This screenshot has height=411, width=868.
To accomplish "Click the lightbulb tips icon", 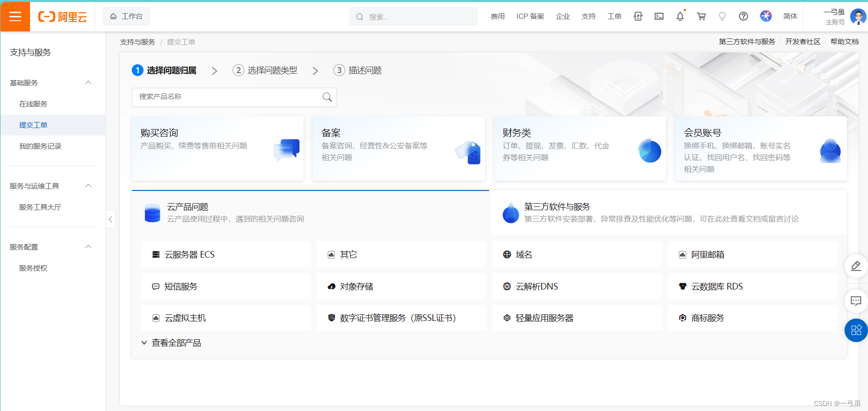I will (x=722, y=16).
